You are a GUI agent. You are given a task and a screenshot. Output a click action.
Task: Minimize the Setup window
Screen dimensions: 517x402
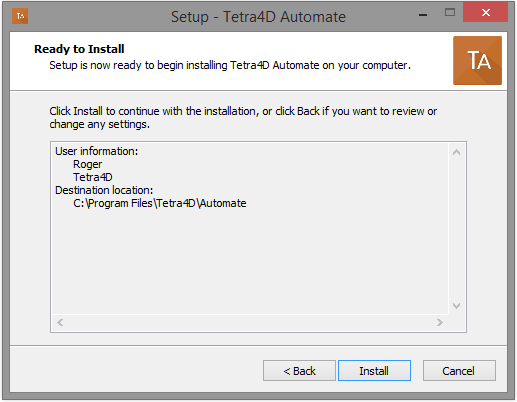423,14
